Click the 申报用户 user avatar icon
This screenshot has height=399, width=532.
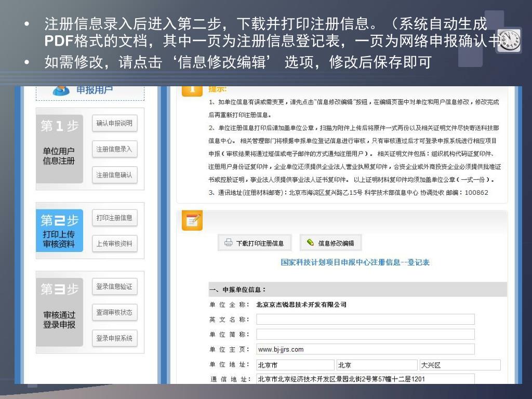61,91
